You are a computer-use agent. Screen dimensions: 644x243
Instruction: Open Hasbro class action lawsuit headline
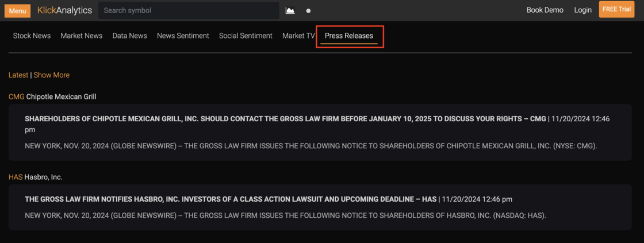[231, 199]
